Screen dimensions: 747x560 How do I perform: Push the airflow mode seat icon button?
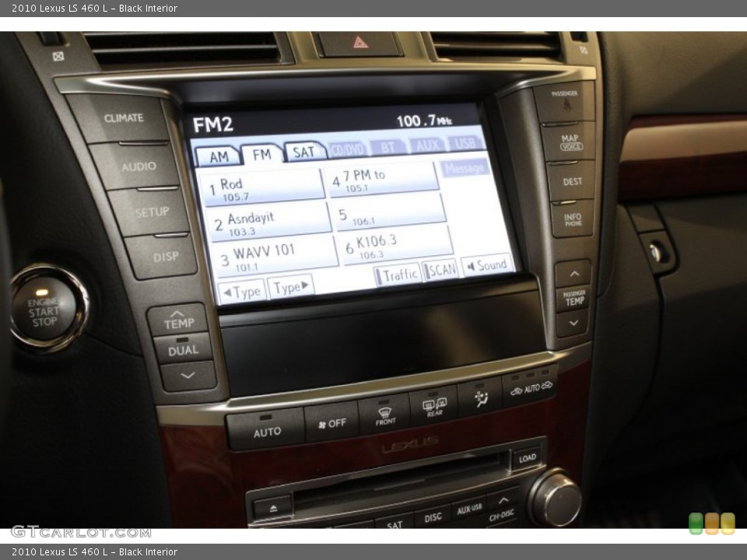(481, 398)
